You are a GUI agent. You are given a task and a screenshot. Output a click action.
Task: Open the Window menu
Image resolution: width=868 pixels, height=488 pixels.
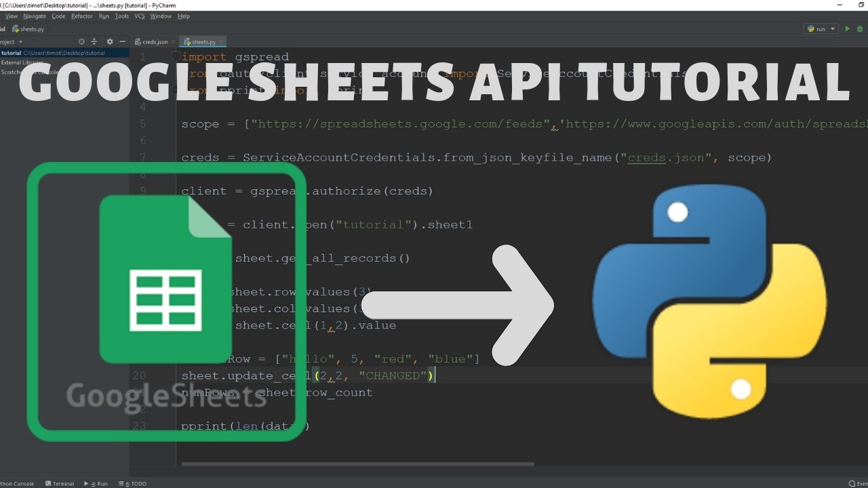pyautogui.click(x=161, y=16)
